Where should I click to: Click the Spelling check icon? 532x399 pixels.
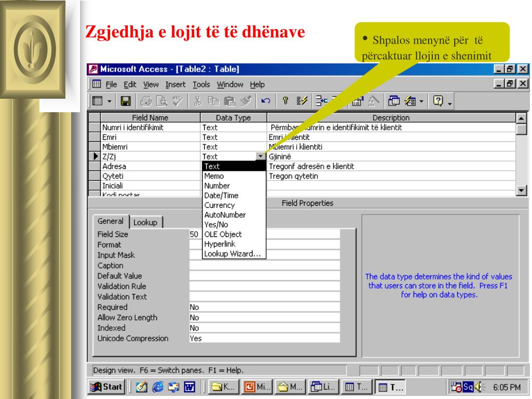178,101
